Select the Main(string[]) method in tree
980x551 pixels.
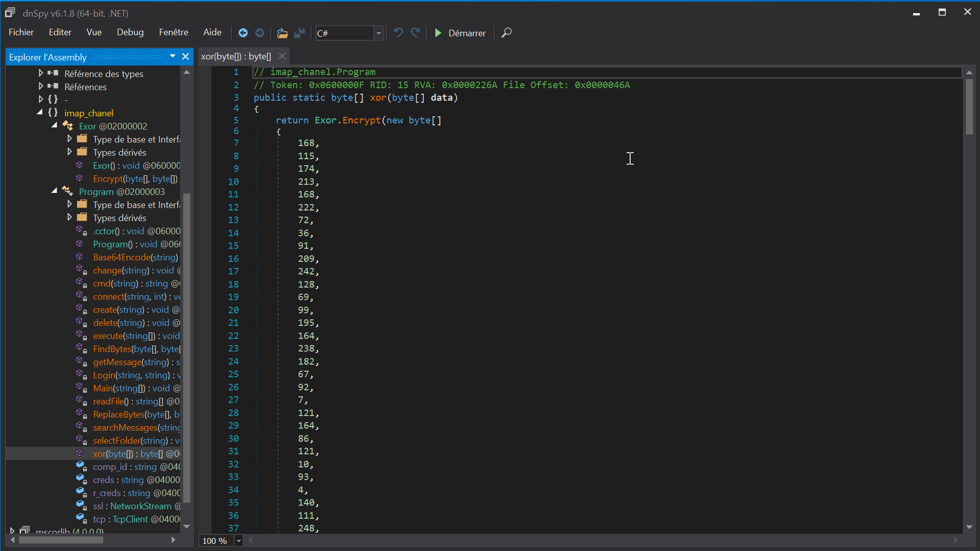click(136, 388)
